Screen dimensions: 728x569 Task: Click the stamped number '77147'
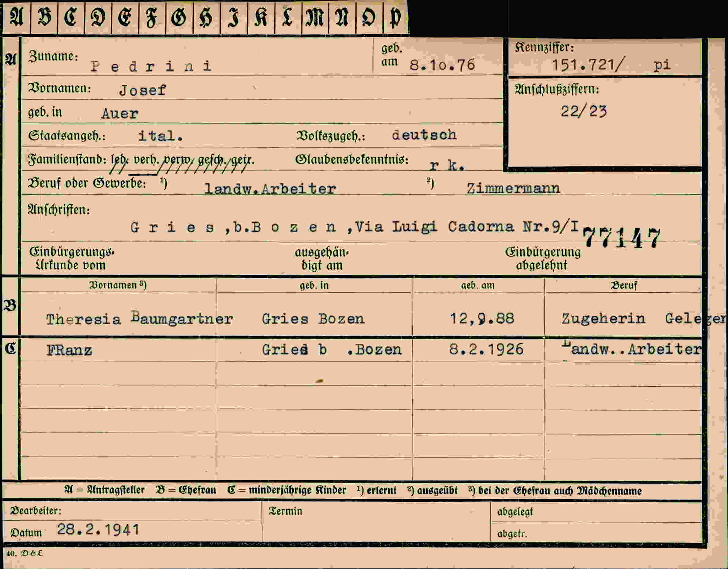coord(622,238)
